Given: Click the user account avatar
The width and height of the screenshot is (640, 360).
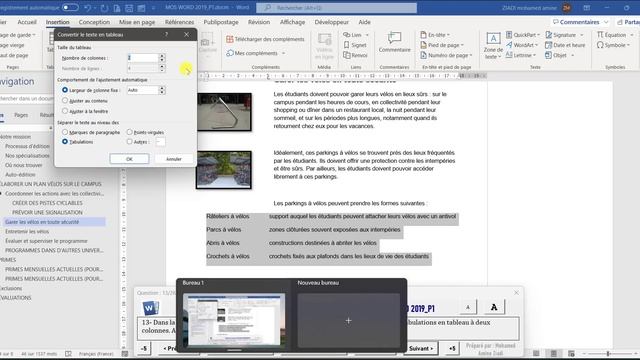Looking at the screenshot, I should tap(567, 8).
